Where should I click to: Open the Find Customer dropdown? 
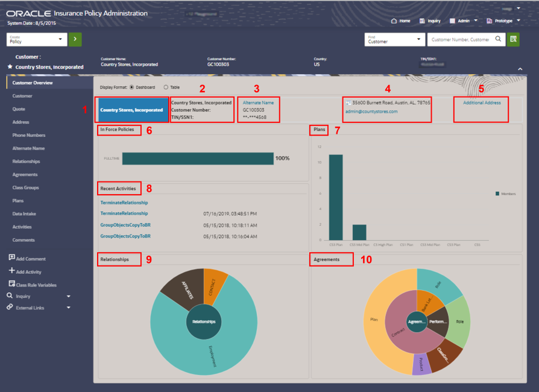tap(395, 40)
